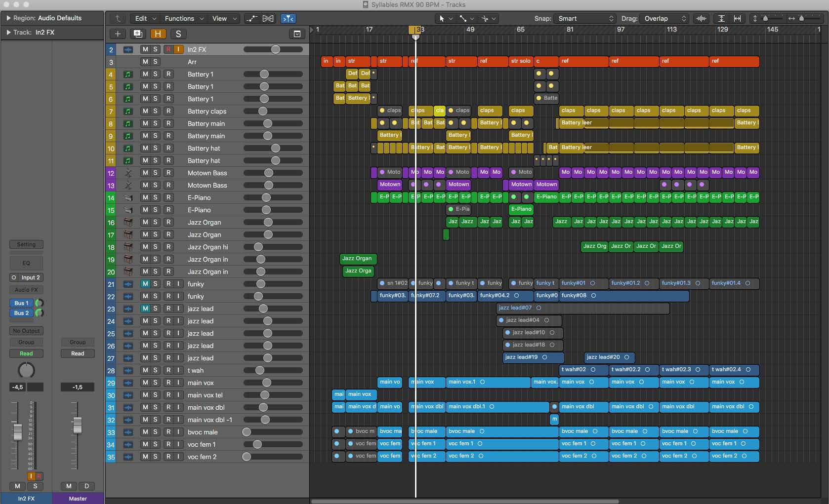Click the Jazz Organ hi track icon
This screenshot has height=504, width=829.
point(128,247)
